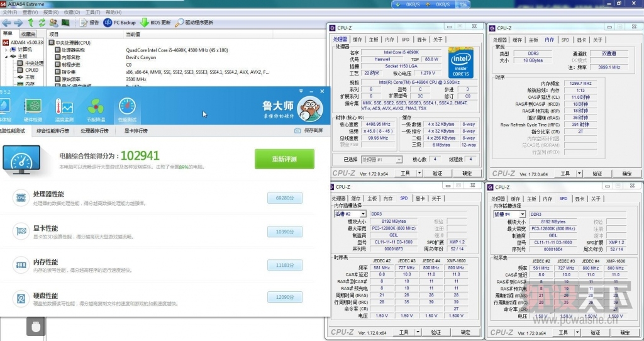Click 69280分 processor score button
This screenshot has height=341, width=644.
pyautogui.click(x=285, y=198)
